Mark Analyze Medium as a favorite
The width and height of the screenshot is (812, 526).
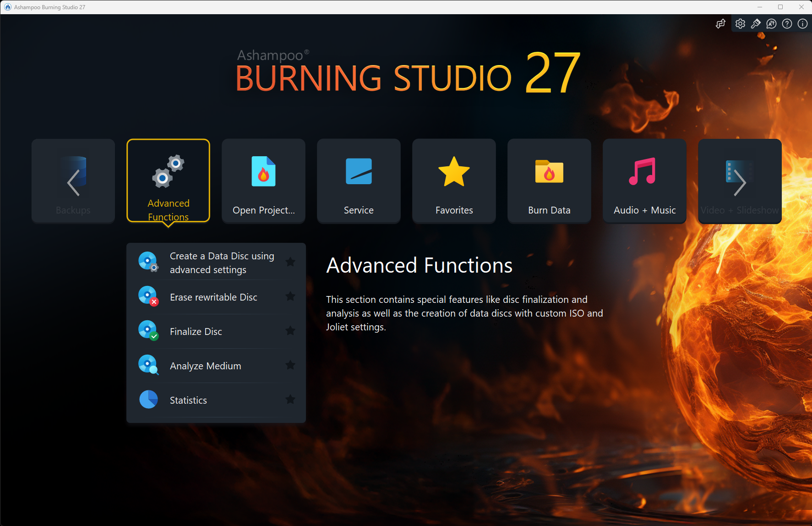point(290,365)
